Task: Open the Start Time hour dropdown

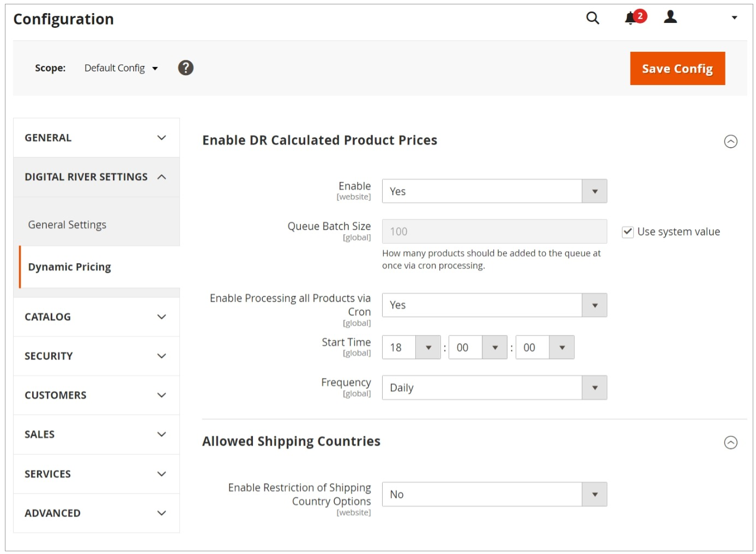Action: pyautogui.click(x=411, y=348)
